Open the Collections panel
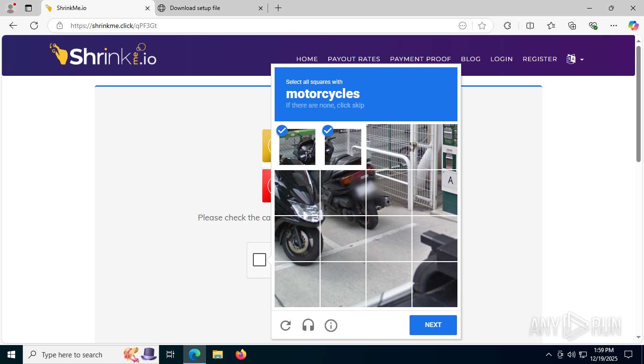 pos(572,26)
